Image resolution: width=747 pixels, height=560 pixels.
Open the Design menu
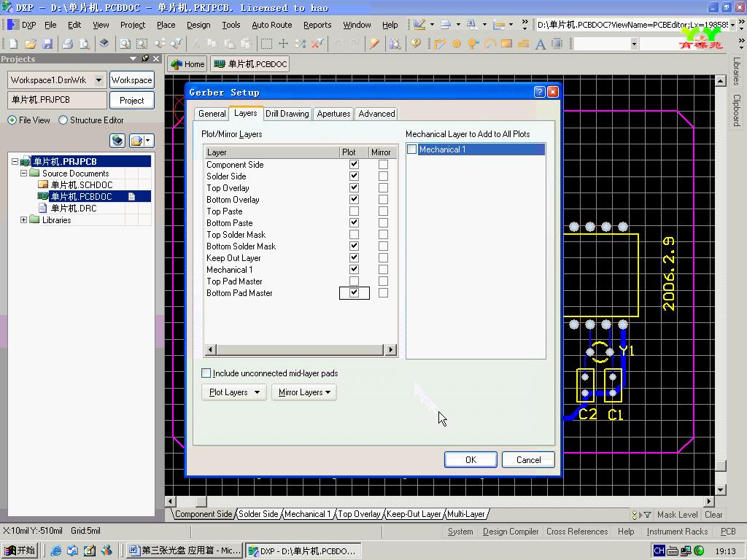(x=198, y=25)
